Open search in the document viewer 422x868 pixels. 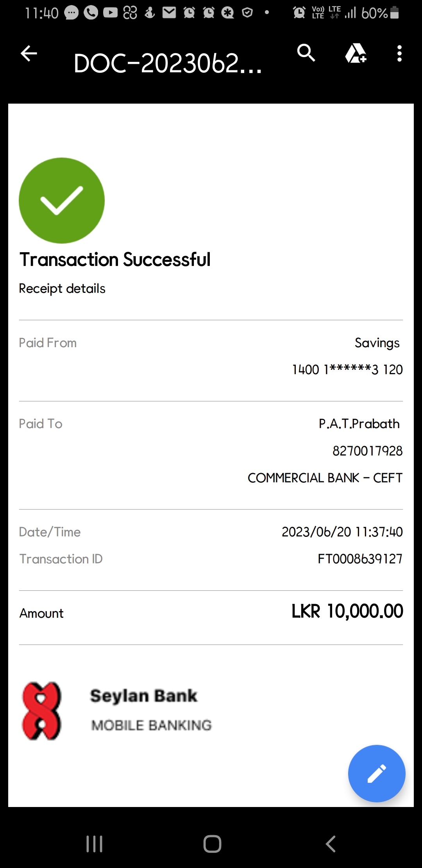(306, 53)
